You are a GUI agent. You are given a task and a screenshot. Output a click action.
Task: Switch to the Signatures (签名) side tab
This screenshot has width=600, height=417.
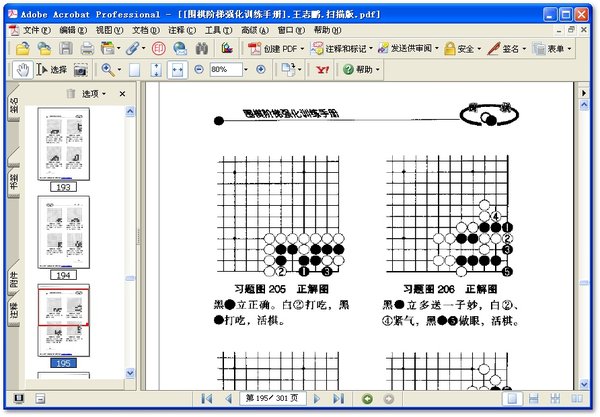(x=14, y=105)
